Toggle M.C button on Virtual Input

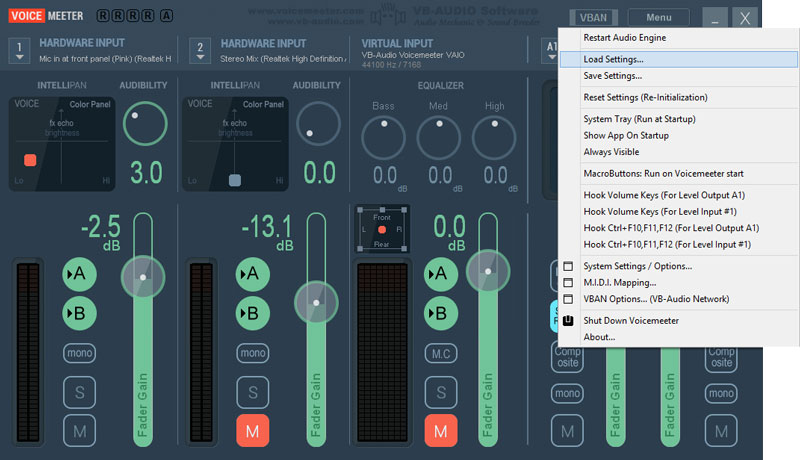pos(441,353)
